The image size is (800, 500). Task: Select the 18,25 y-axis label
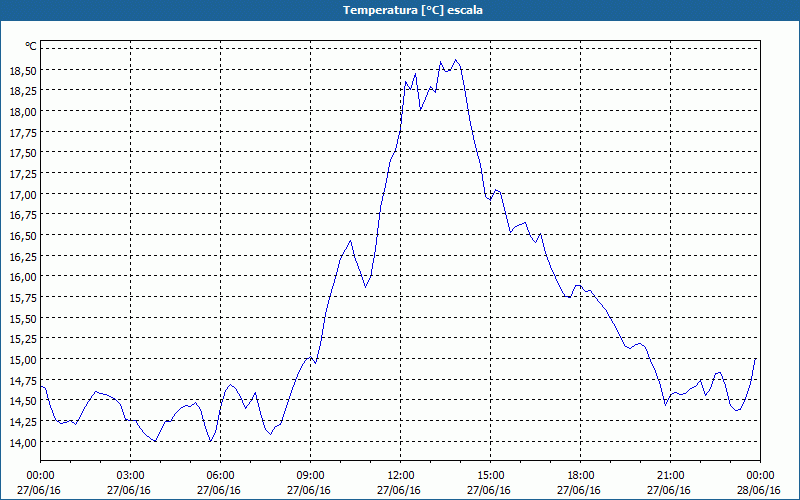pos(23,91)
